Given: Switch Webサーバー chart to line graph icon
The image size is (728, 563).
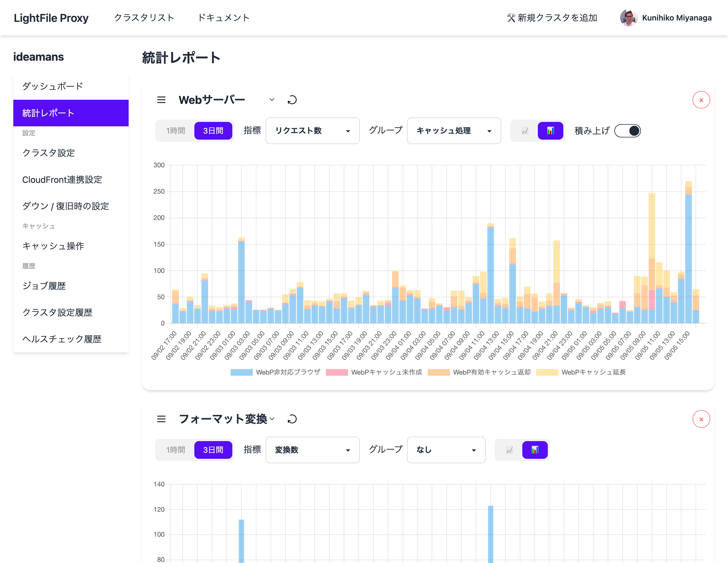Looking at the screenshot, I should click(525, 130).
